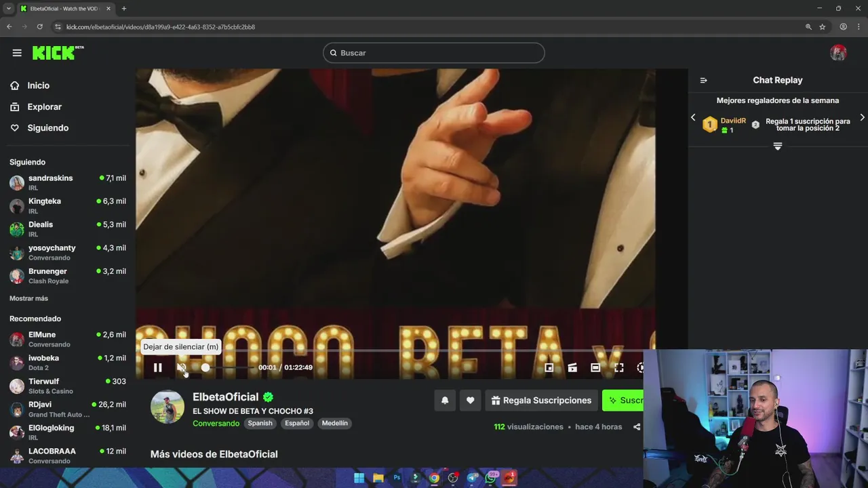
Task: Open tab search dropdown
Action: pyautogui.click(x=9, y=9)
